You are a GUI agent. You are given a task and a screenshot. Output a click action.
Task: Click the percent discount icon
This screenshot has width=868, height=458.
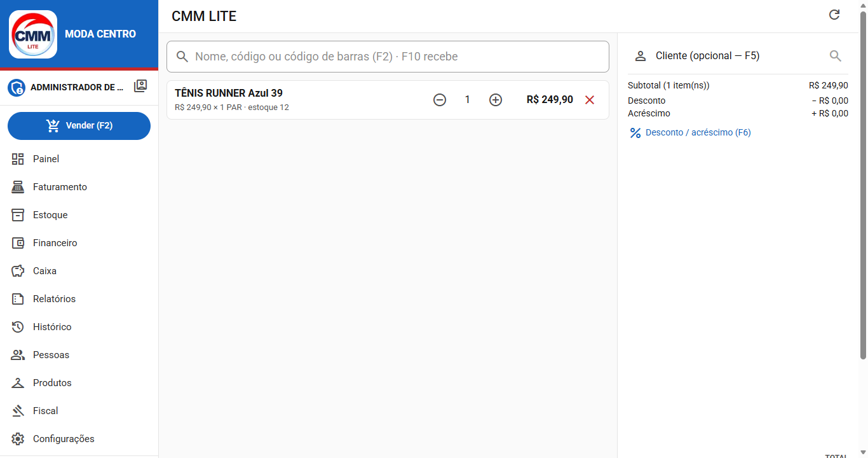tap(635, 133)
